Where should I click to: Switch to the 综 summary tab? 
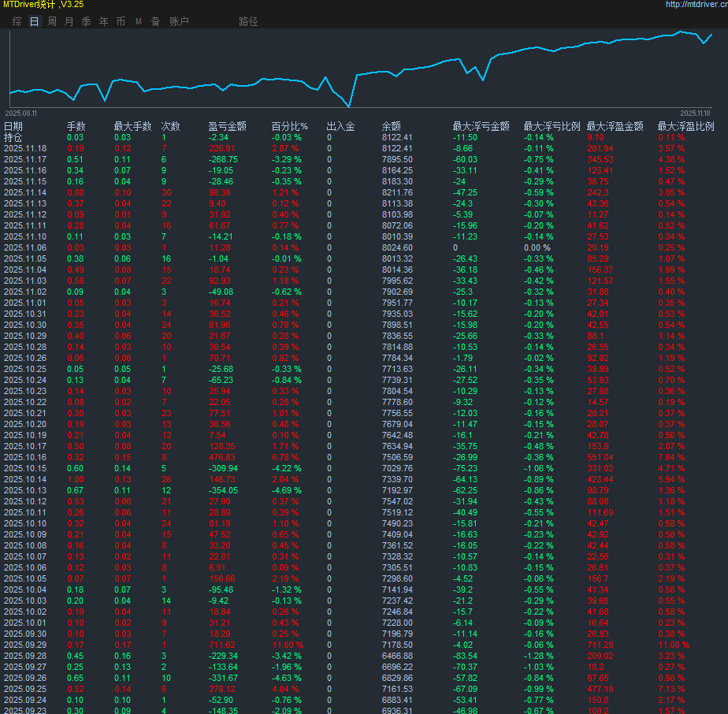(x=17, y=21)
